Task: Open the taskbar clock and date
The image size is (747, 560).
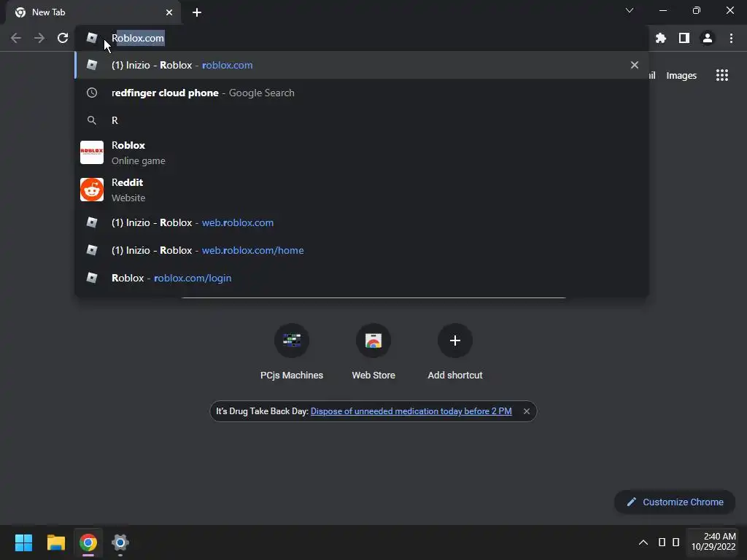Action: [x=713, y=542]
